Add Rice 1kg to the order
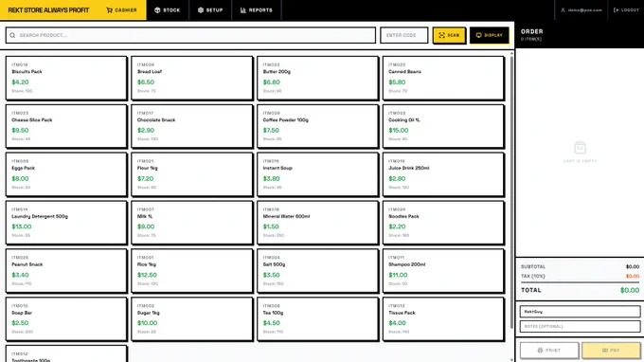The image size is (644, 362). pyautogui.click(x=192, y=270)
